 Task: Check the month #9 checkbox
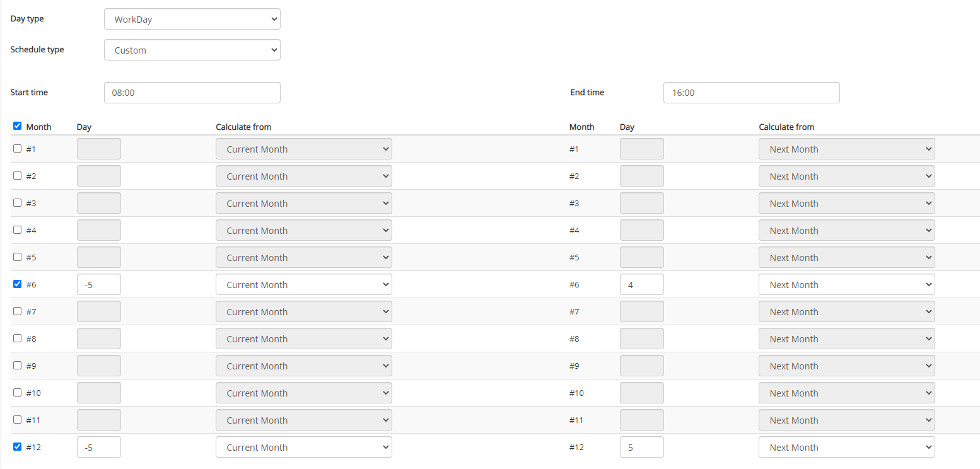[17, 366]
